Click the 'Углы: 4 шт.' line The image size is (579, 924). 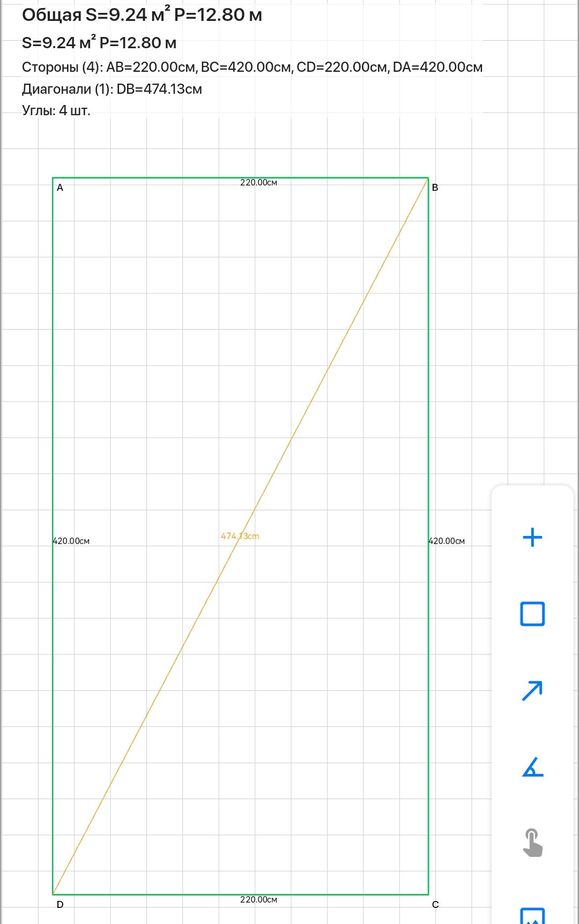click(x=56, y=110)
